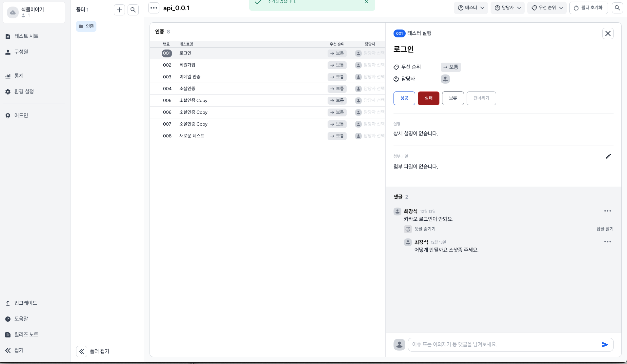Hide replies via 댓글 숨기기
Viewport: 627px width, 364px height.
(425, 229)
